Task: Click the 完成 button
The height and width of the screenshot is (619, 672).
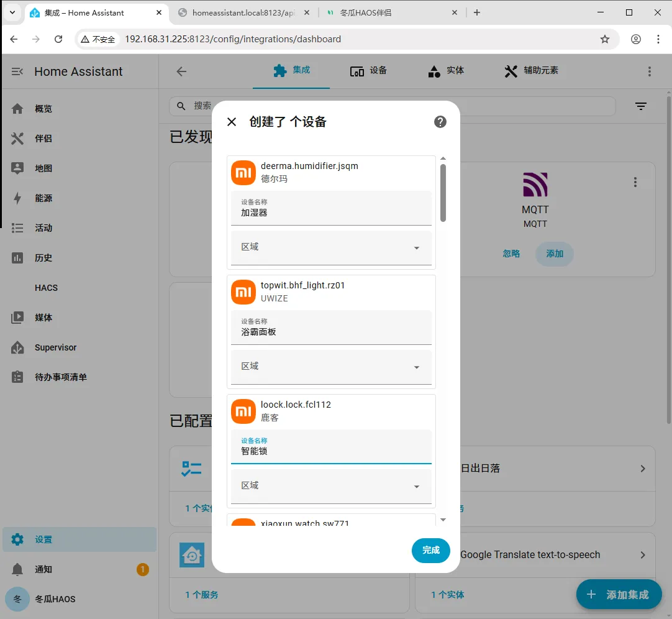Action: pyautogui.click(x=431, y=551)
